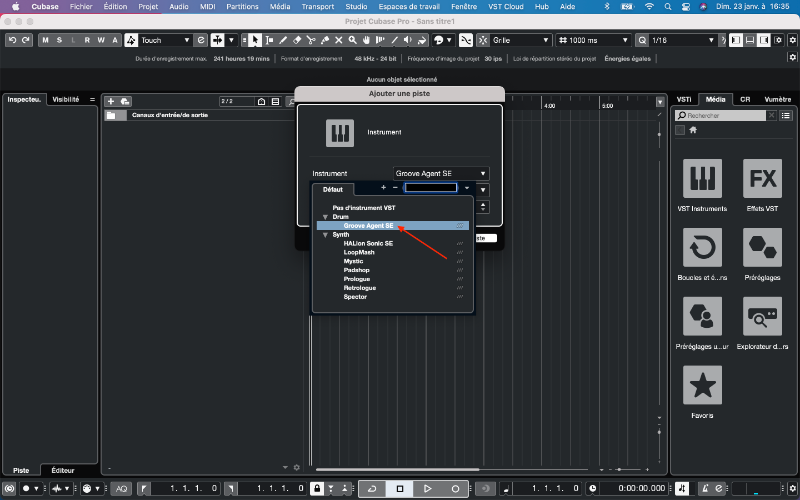Image resolution: width=800 pixels, height=500 pixels.
Task: Select the Time Warp tool
Action: (380, 40)
